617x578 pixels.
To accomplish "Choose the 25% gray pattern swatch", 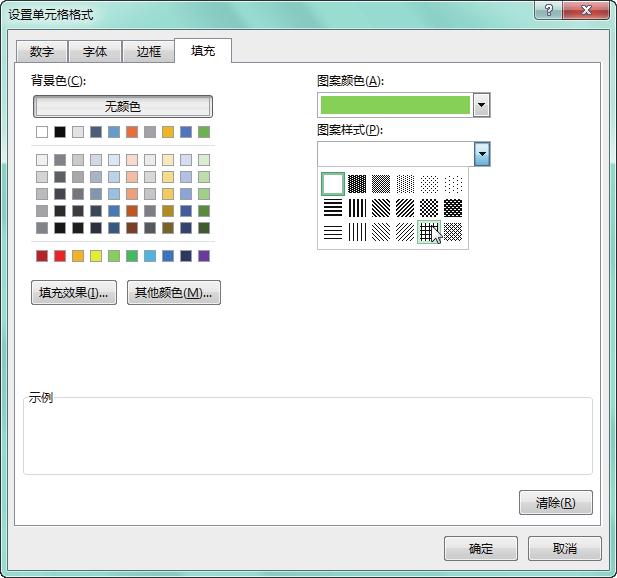I will [405, 184].
